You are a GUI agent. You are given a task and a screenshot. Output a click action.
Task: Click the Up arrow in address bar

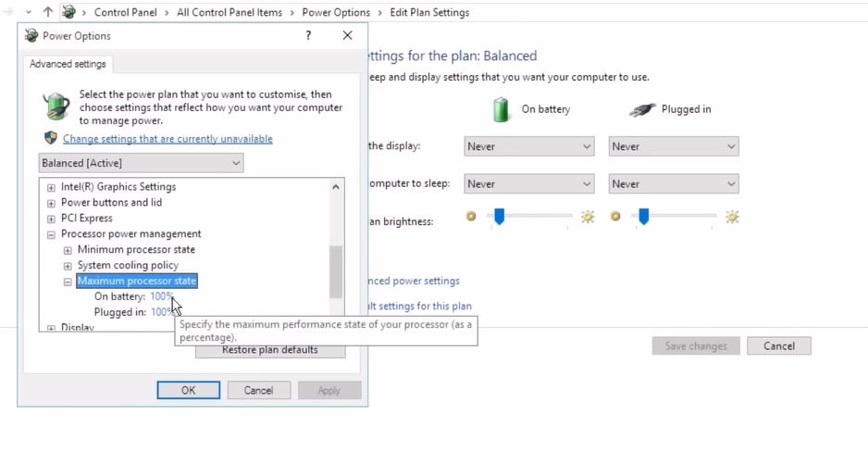click(48, 12)
